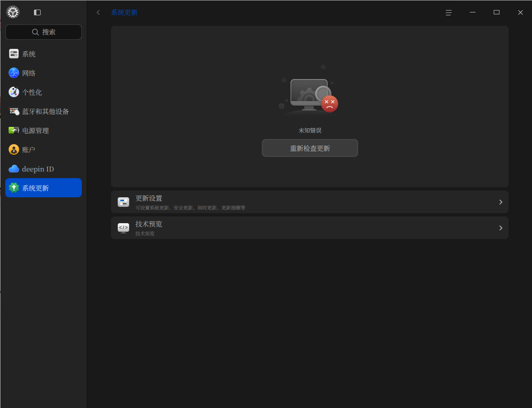Open 更新设置 entry toggle icon

[x=123, y=202]
